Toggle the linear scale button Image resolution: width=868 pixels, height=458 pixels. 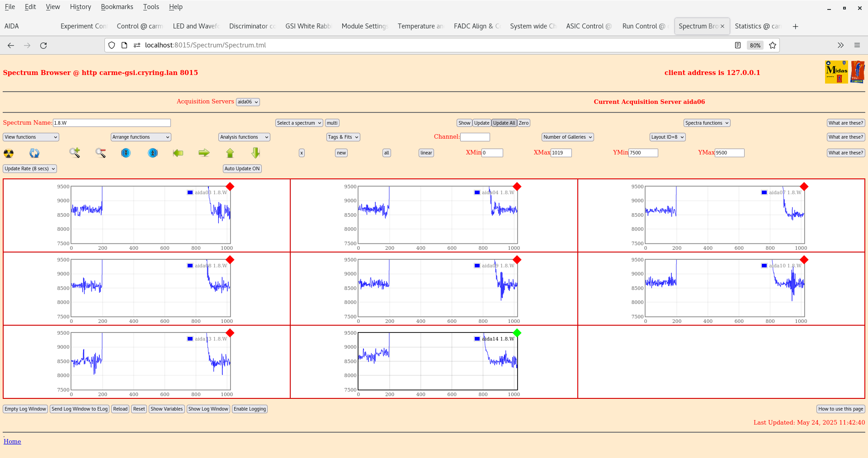[x=425, y=153]
